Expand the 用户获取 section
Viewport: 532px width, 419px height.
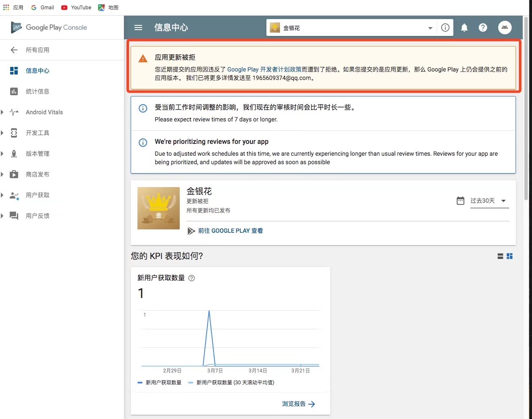point(2,195)
